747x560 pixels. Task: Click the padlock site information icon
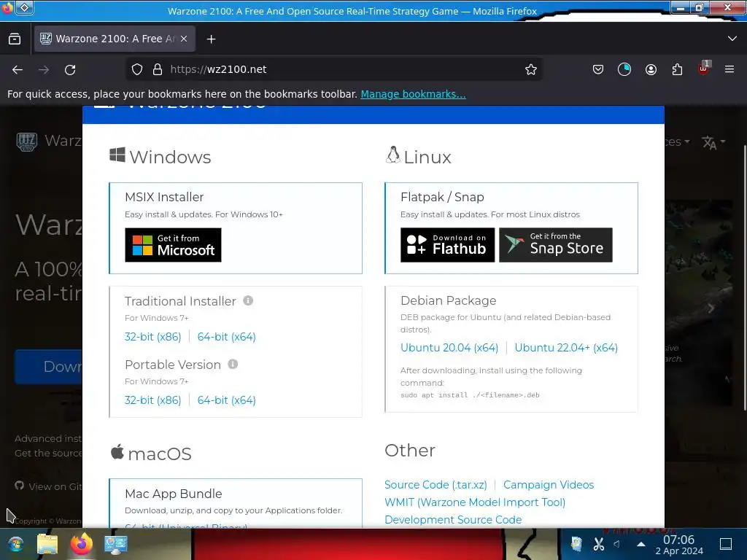[158, 69]
